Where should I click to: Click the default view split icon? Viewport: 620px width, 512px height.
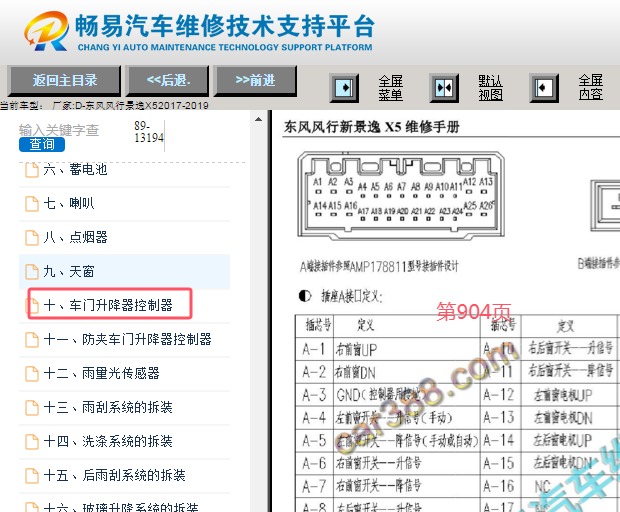(x=444, y=88)
